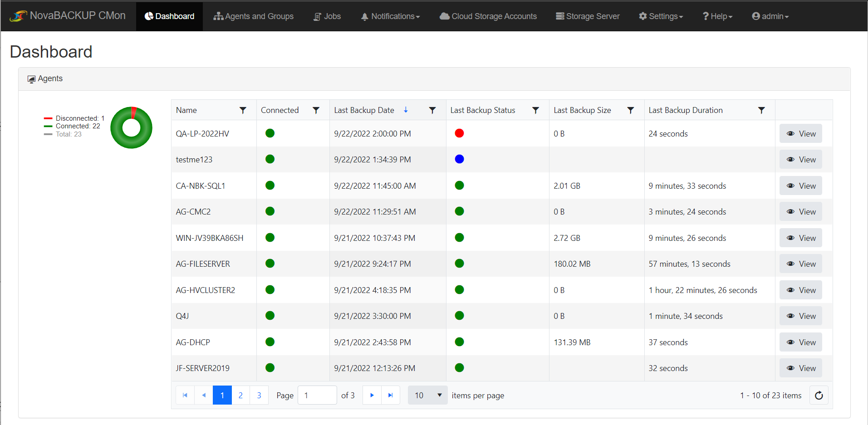Expand the Notifications menu
This screenshot has width=868, height=425.
(x=390, y=16)
